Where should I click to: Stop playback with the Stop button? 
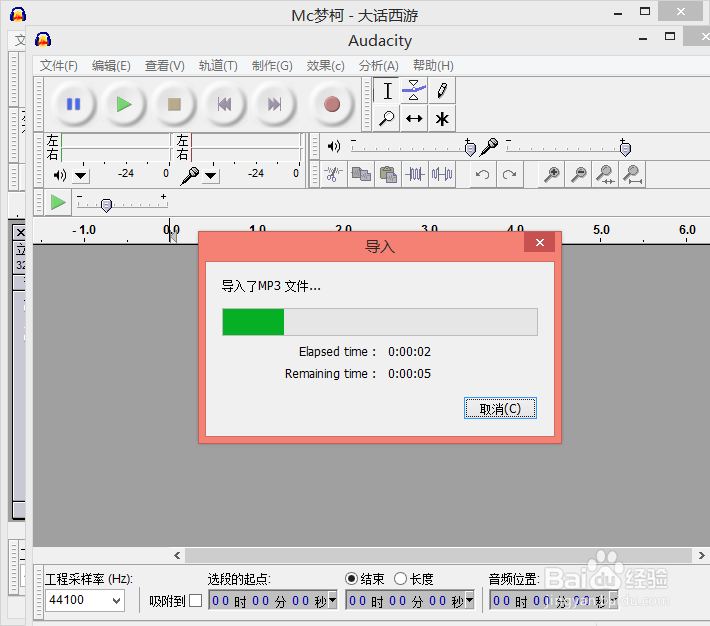click(x=174, y=105)
